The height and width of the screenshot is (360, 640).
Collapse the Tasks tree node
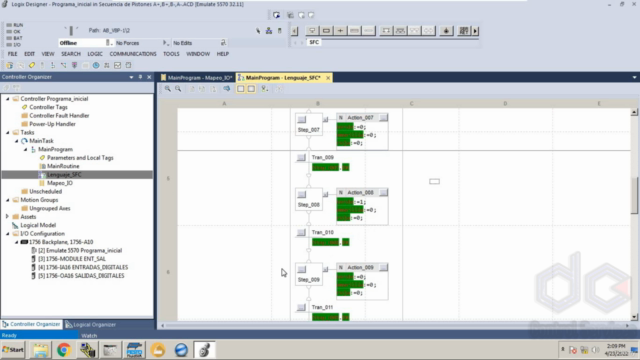tap(7, 132)
